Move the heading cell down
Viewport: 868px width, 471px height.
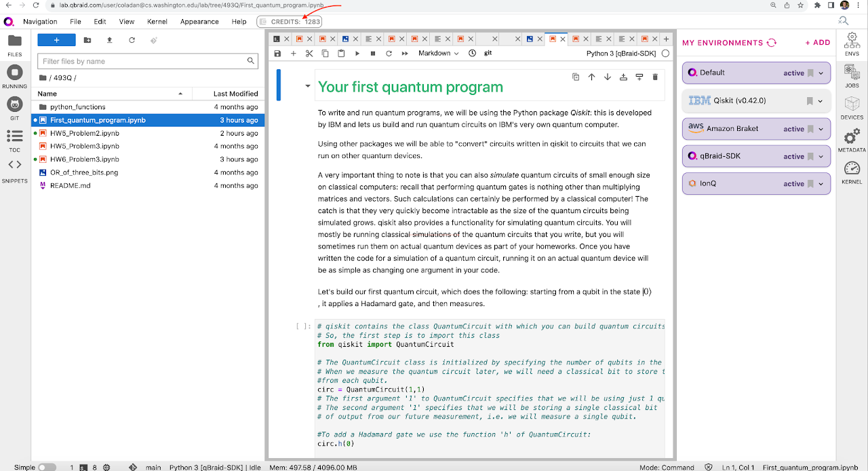(x=608, y=77)
